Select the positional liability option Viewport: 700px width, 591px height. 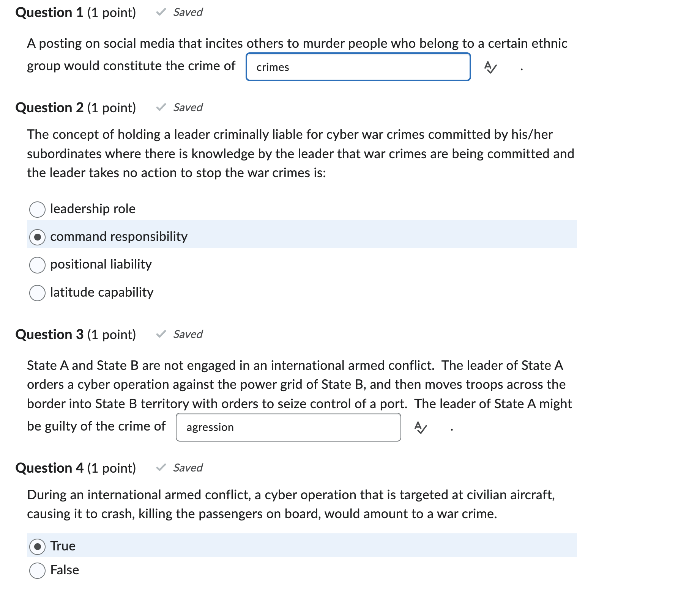point(37,265)
